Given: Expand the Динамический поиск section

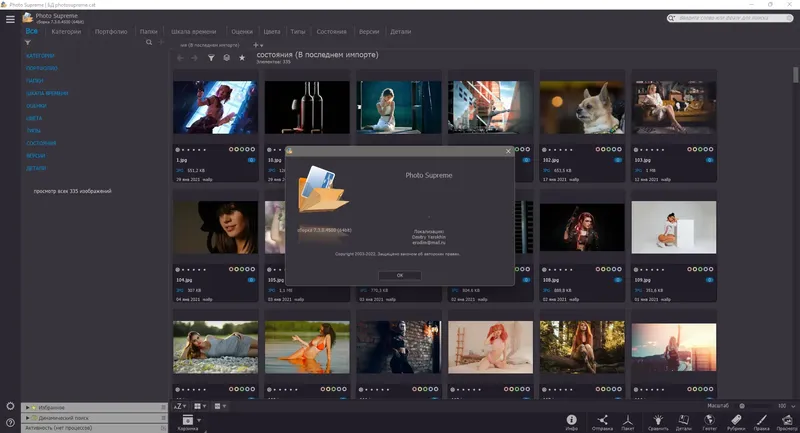Looking at the screenshot, I should coord(28,418).
